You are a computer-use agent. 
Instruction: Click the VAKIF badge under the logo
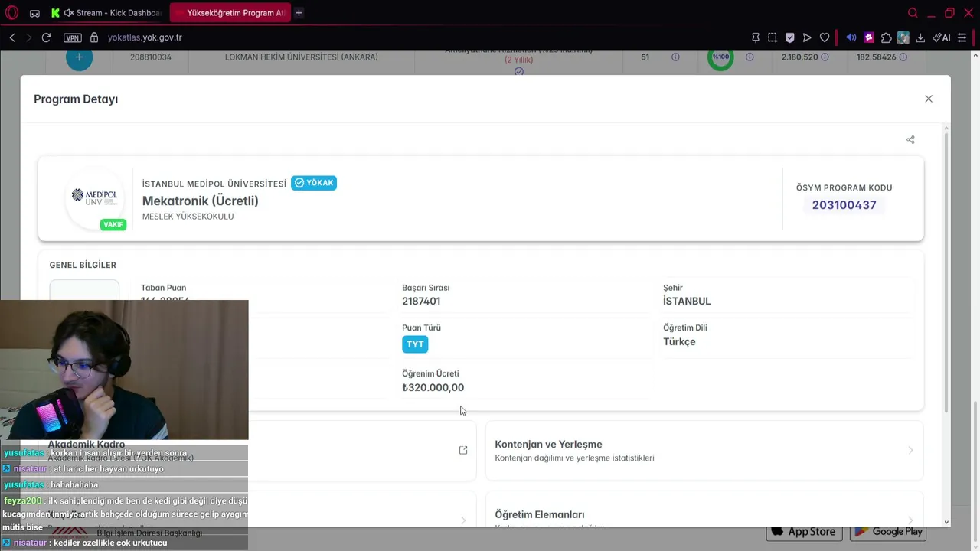[113, 224]
